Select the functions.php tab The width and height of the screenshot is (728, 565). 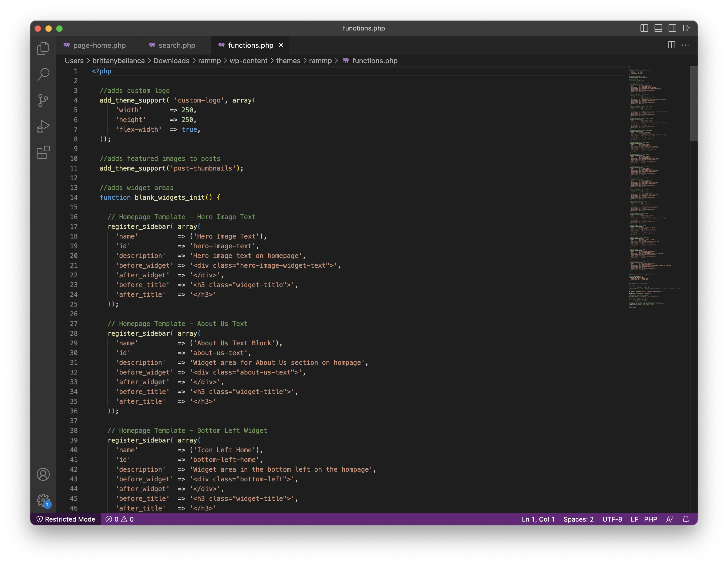(x=250, y=45)
